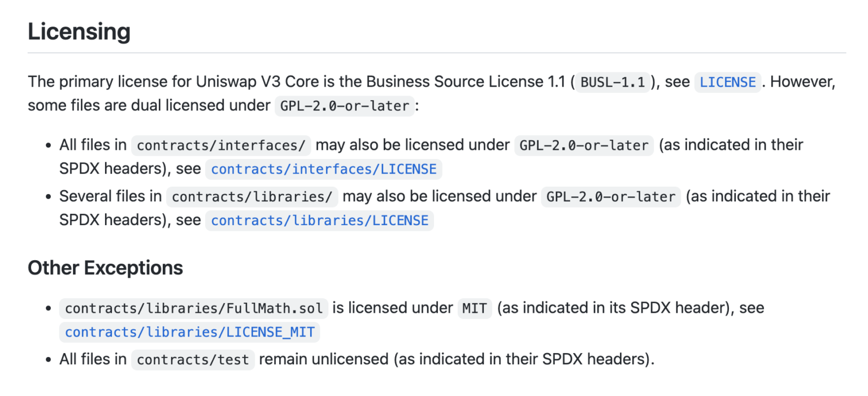Click GPL-2.0-or-later code in the interfaces bullet
Image resolution: width=868 pixels, height=396 pixels.
(584, 145)
